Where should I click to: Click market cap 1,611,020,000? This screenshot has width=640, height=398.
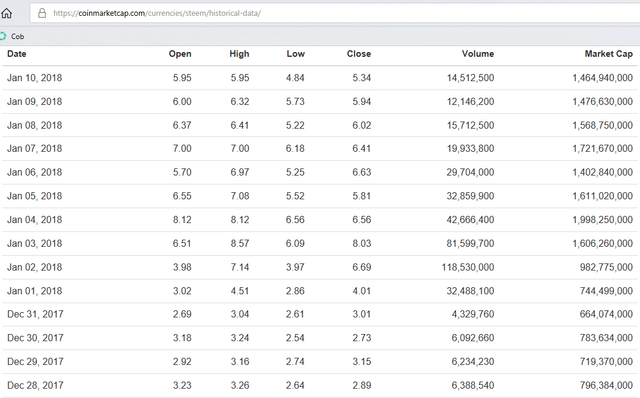[x=602, y=196]
